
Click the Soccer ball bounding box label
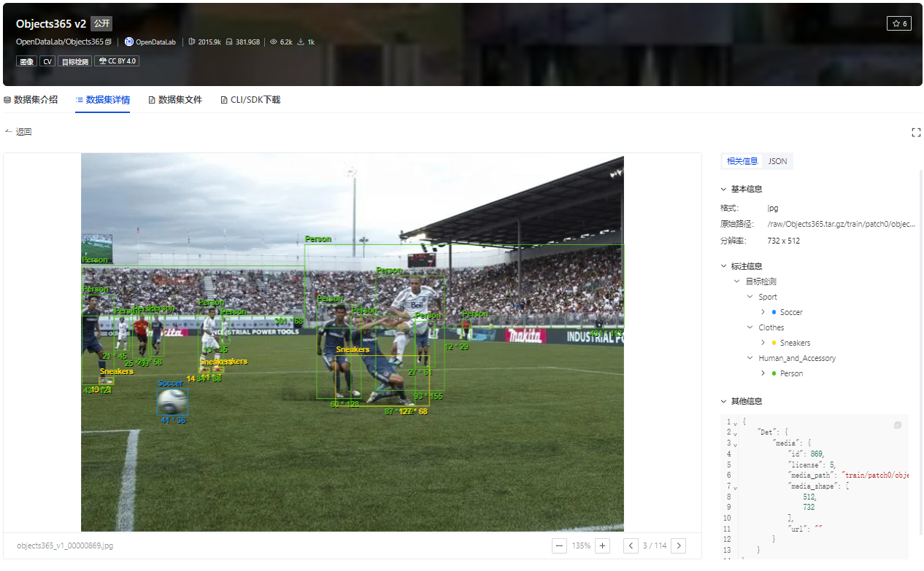pyautogui.click(x=171, y=383)
